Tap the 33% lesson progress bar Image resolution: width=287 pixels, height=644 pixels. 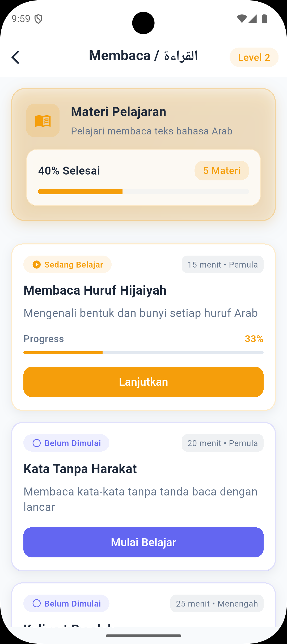click(143, 353)
